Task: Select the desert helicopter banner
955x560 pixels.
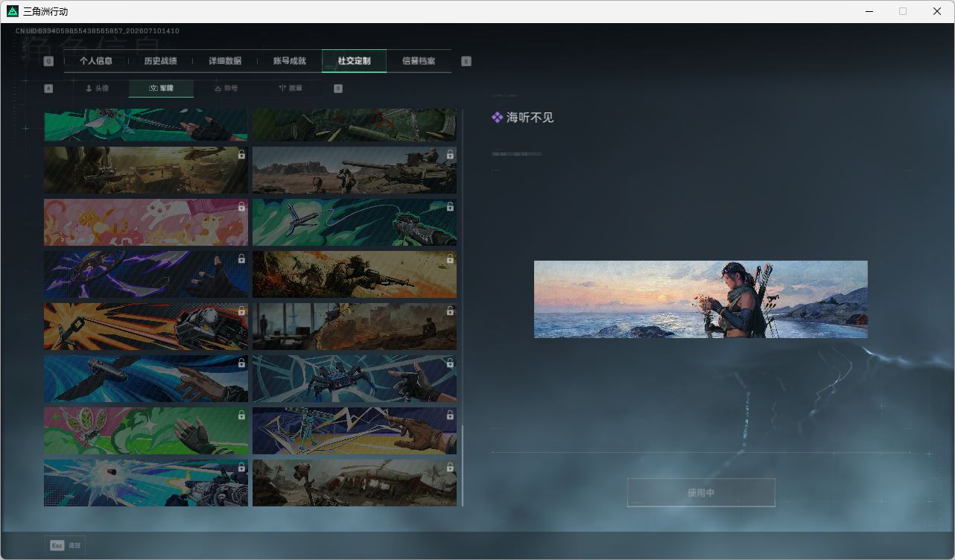Action: point(146,170)
